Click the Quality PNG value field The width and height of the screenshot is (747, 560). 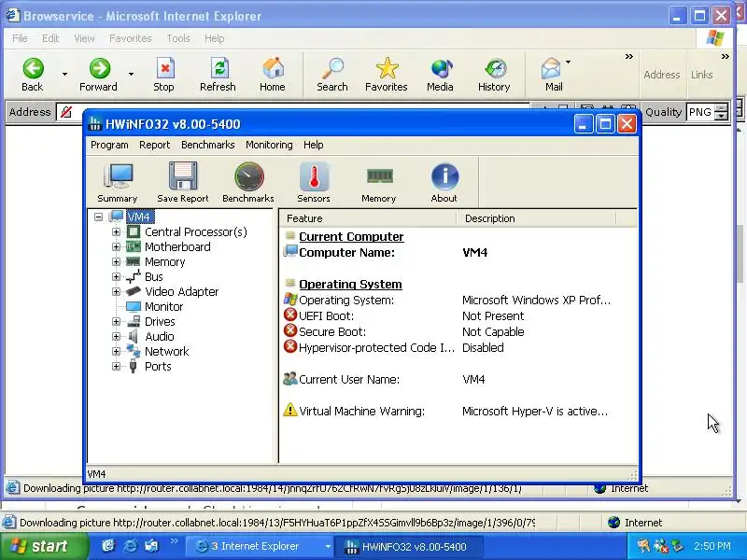[701, 112]
